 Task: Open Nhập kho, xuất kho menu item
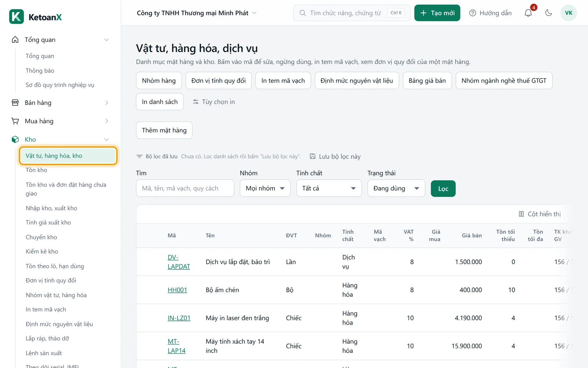click(51, 208)
